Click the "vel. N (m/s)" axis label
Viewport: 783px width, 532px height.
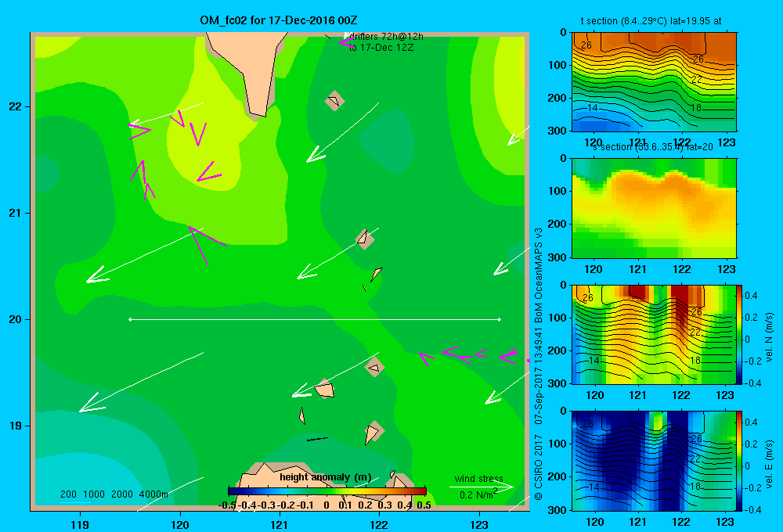770,337
